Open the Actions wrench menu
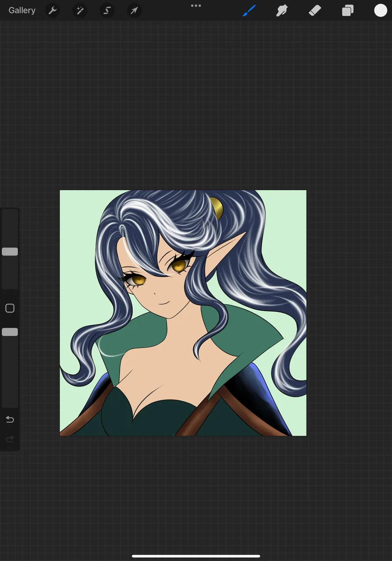392x561 pixels. (x=53, y=10)
